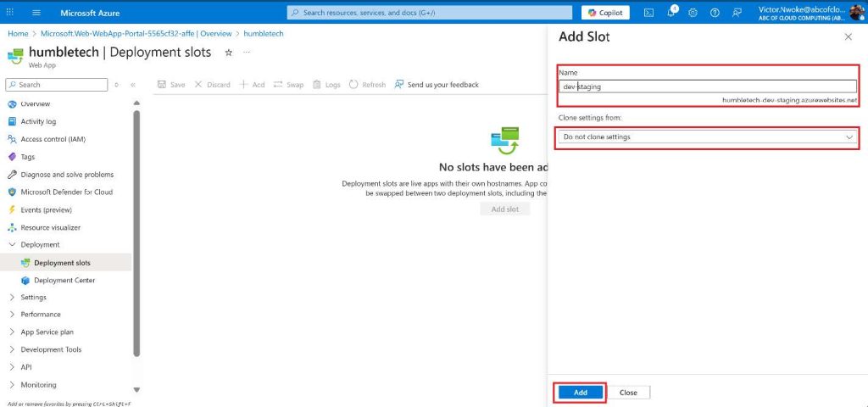
Task: Open the humbletech breadcrumb link
Action: pos(264,34)
